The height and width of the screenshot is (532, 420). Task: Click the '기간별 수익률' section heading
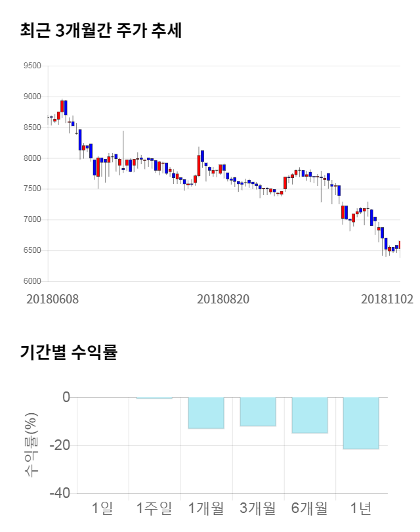point(69,351)
